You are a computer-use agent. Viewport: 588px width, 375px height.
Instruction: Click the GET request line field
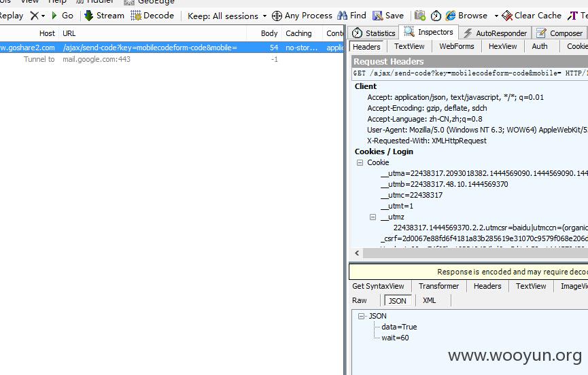coord(470,73)
